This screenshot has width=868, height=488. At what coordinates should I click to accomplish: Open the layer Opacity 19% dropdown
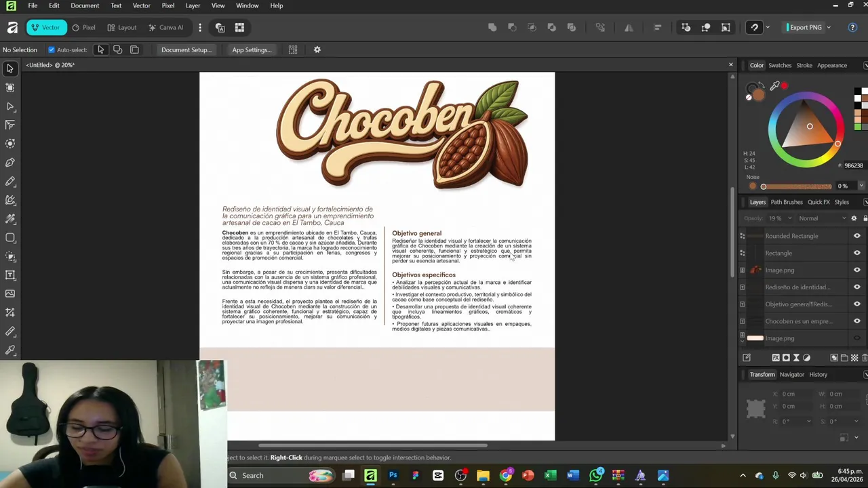click(789, 218)
